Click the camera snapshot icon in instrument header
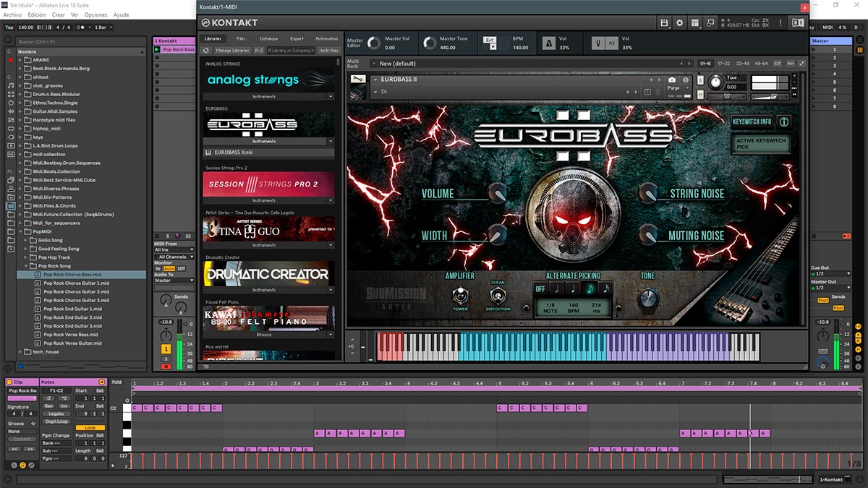 [x=672, y=80]
